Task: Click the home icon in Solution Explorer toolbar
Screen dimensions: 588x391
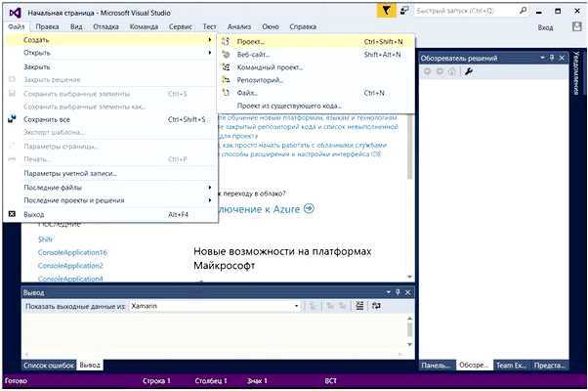Action: point(452,71)
